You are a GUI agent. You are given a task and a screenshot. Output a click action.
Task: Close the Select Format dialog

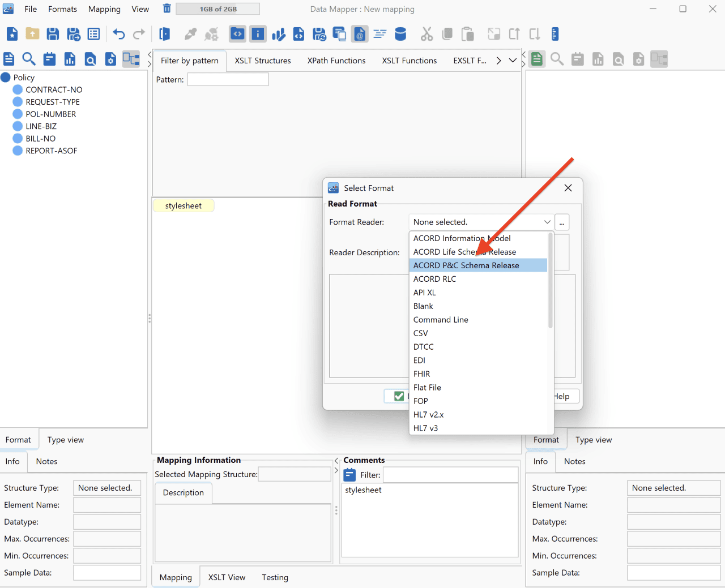(x=568, y=188)
